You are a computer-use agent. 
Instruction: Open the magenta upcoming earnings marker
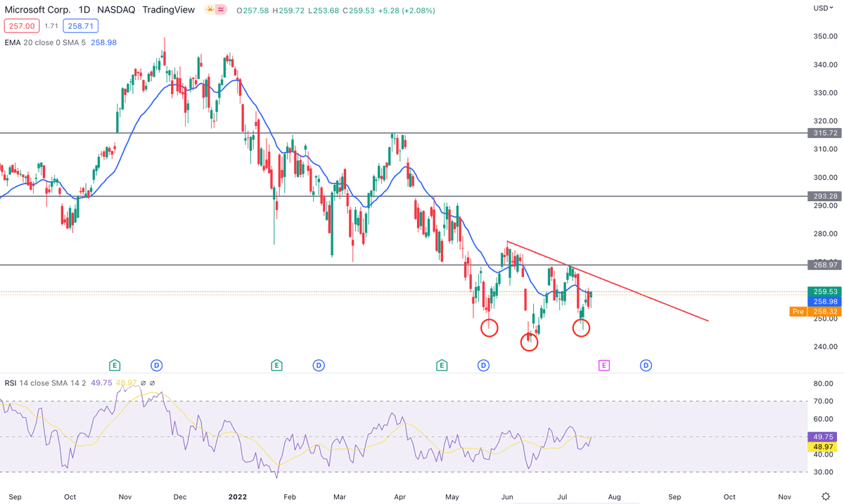coord(603,365)
